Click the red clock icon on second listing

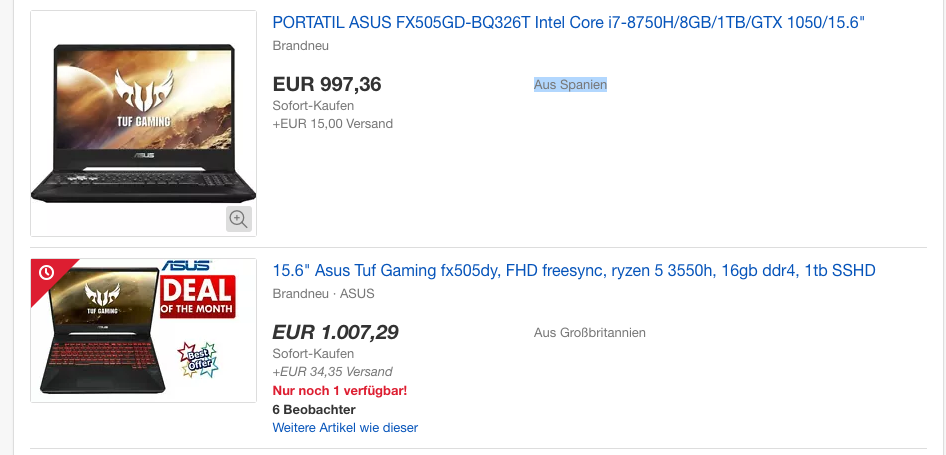(47, 272)
